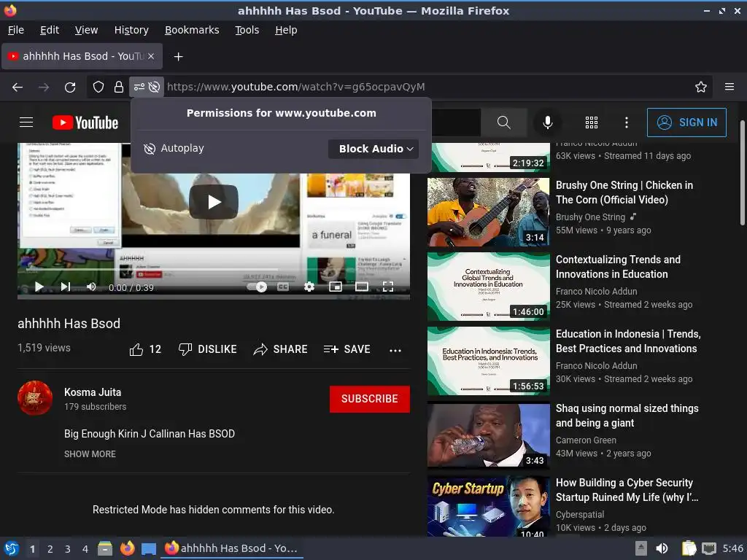This screenshot has width=747, height=560.
Task: Click the clipboard tray icon
Action: [x=689, y=548]
